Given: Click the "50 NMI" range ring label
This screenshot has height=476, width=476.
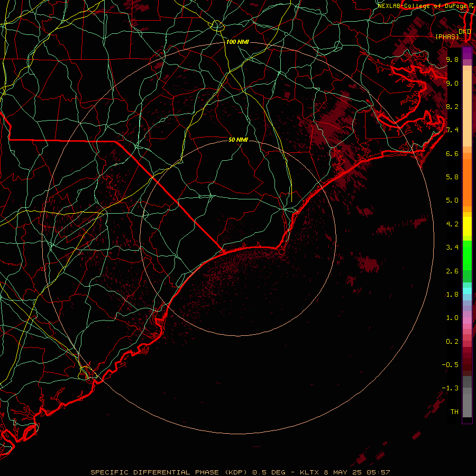Looking at the screenshot, I should (238, 140).
